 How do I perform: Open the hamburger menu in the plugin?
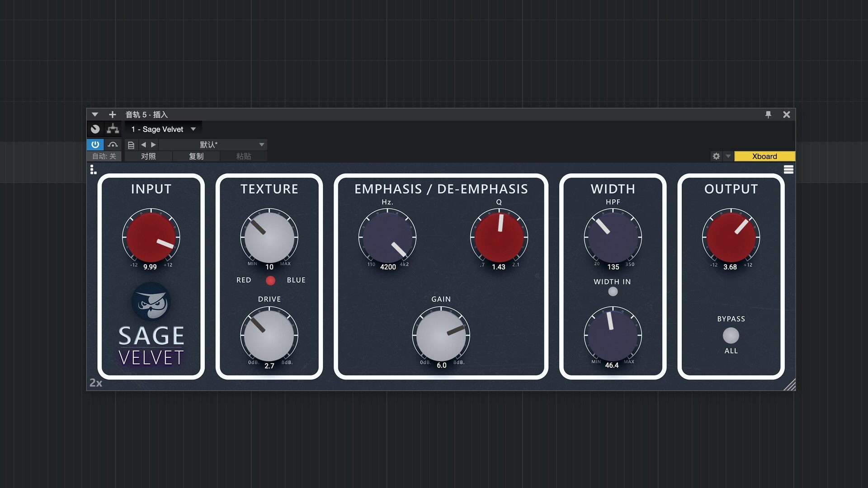point(788,169)
